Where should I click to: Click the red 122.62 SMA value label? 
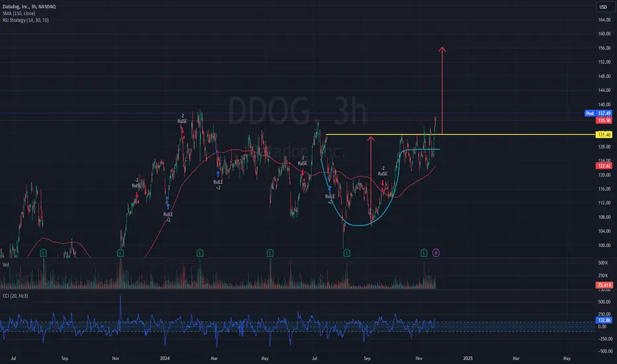click(x=604, y=165)
